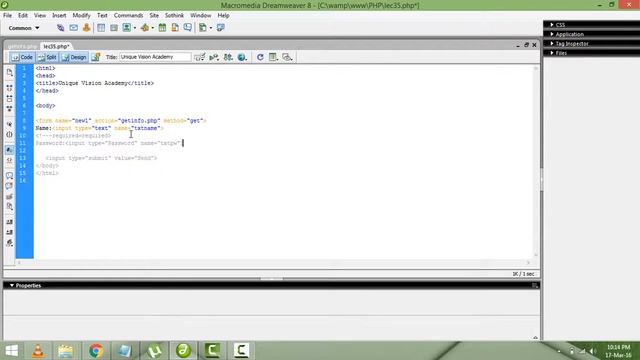
Task: Open the Visual Aids eye icon
Action: [287, 57]
